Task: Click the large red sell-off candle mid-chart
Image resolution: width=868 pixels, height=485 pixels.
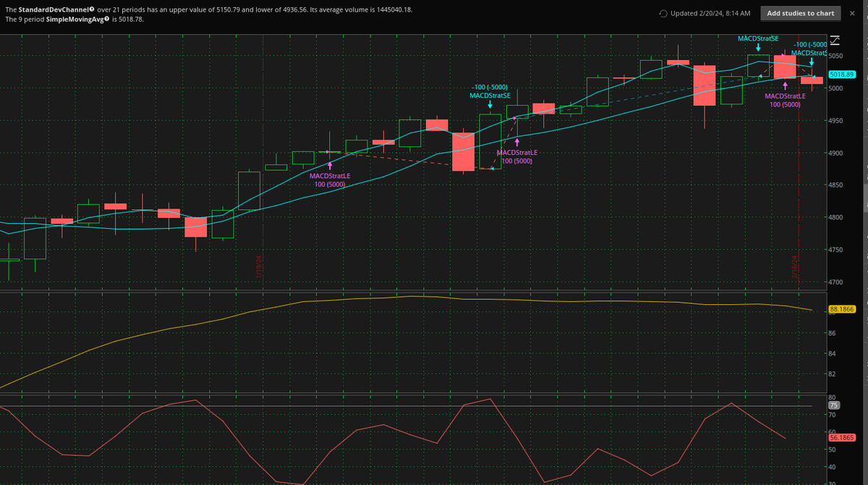Action: 464,152
